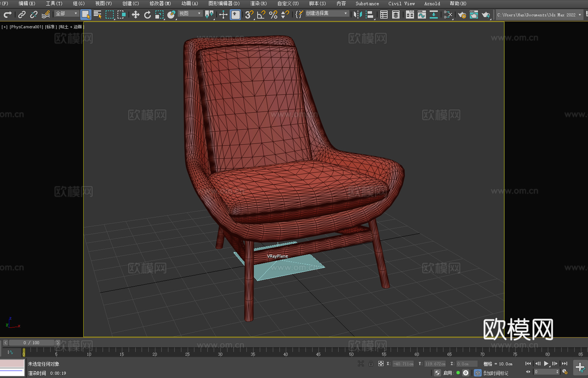Toggle Window/Crossing selection mode

(x=122, y=14)
